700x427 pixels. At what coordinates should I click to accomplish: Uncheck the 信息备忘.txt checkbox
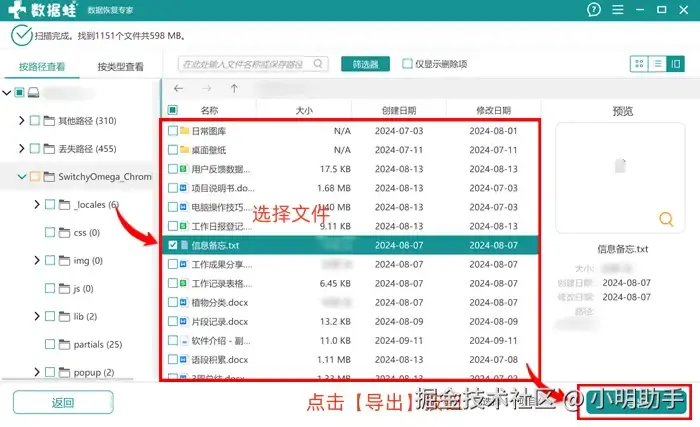pos(173,245)
